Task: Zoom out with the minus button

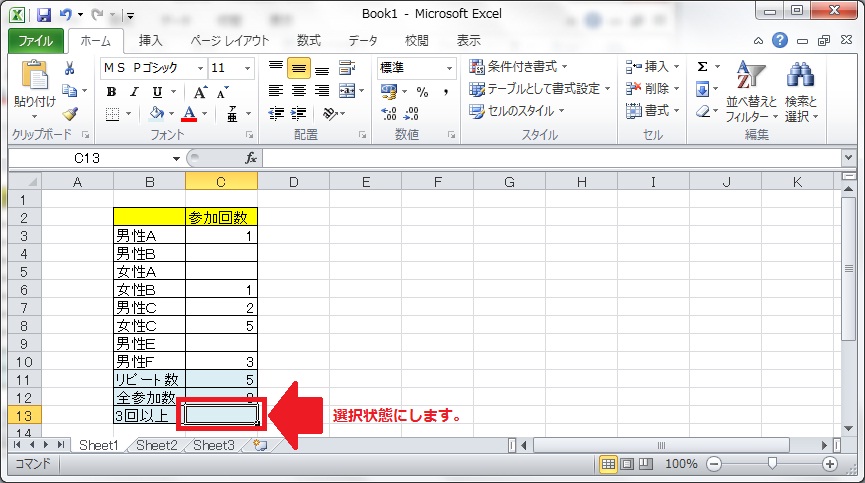Action: [714, 464]
